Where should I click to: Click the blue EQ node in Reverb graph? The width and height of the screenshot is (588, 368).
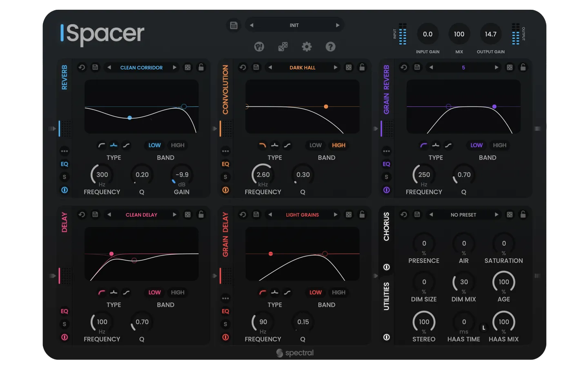(129, 118)
